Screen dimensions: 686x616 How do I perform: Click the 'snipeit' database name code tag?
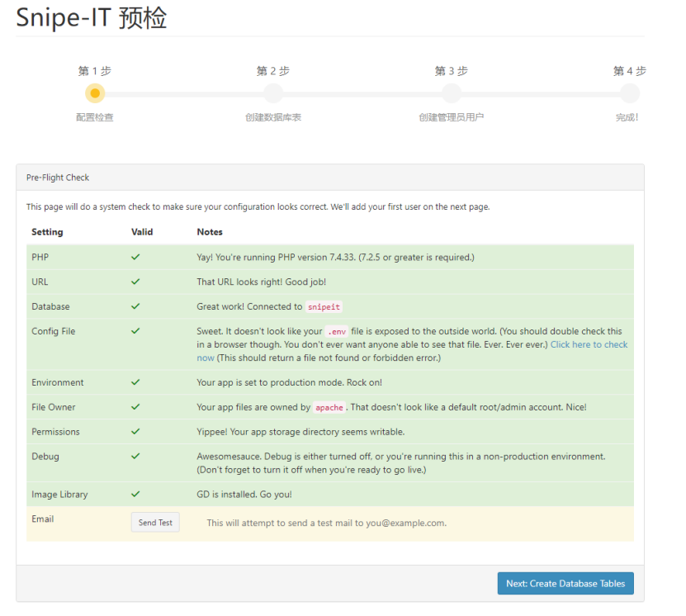(324, 306)
